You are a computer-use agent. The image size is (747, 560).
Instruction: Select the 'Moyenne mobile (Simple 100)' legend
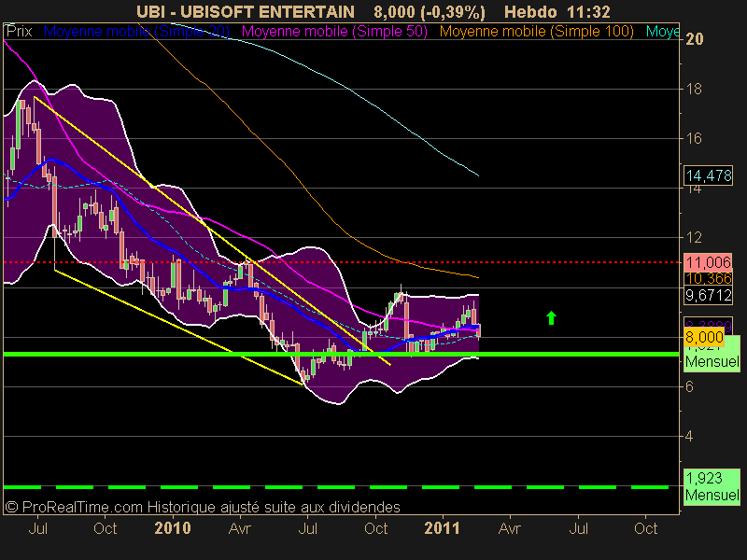pos(536,32)
